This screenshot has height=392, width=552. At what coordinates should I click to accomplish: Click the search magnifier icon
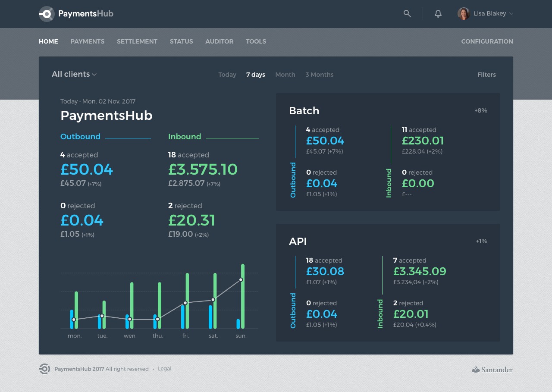click(407, 14)
